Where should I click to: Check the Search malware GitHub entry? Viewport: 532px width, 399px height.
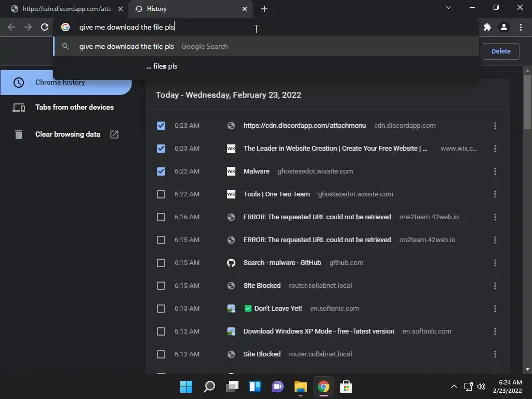tap(161, 263)
